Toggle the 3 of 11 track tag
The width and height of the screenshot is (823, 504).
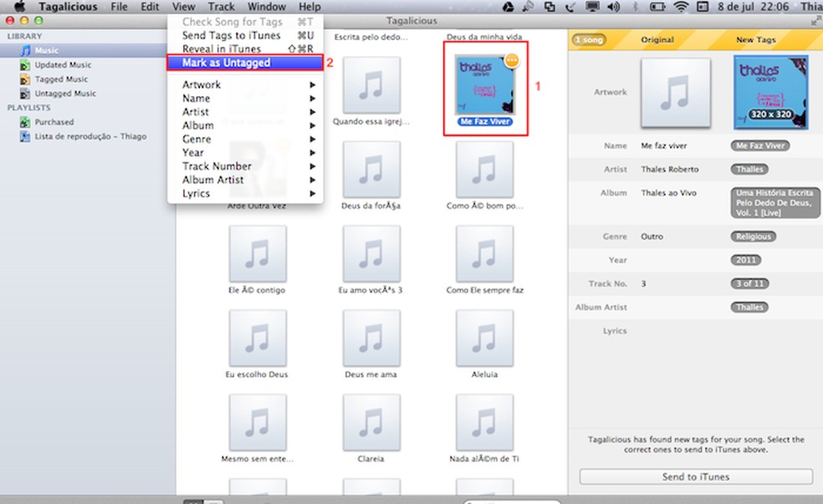749,283
